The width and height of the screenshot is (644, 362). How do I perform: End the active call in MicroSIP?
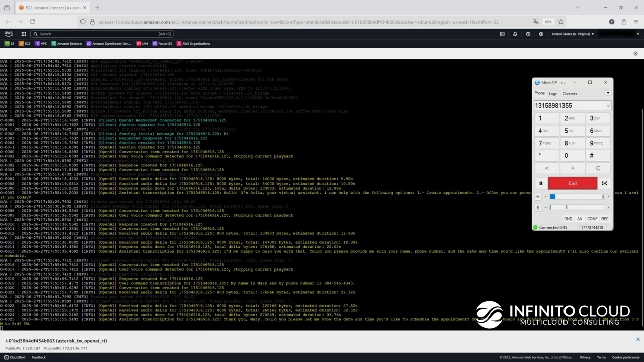(572, 183)
